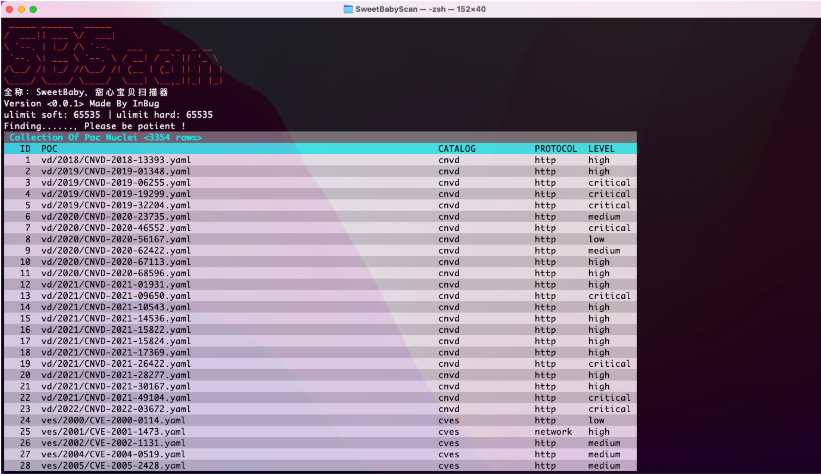Select row CVE-2001-1473.yaml
Viewport: 821px width, 474px height.
pyautogui.click(x=320, y=432)
